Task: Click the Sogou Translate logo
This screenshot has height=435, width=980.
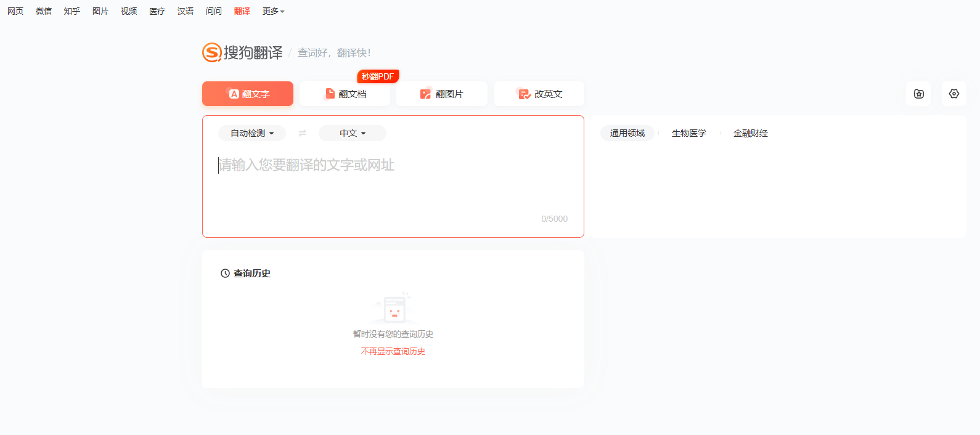Action: (x=242, y=52)
